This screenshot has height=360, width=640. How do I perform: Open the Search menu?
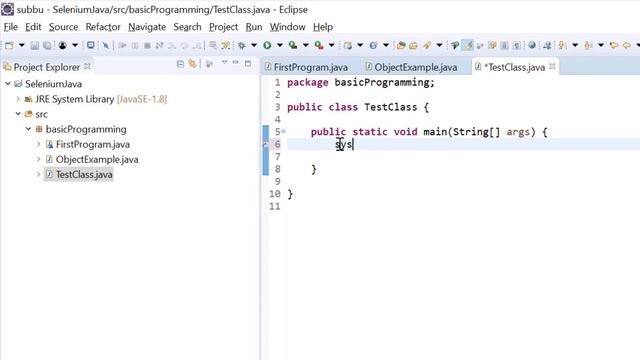[187, 27]
